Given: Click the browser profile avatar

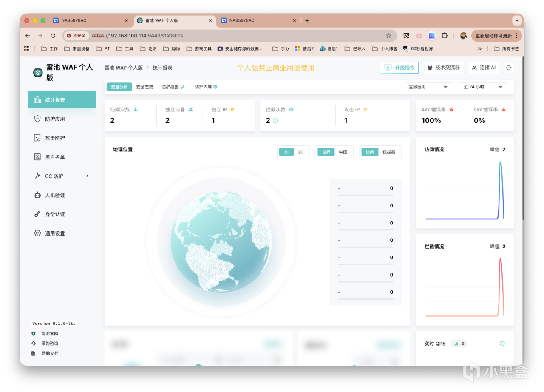Looking at the screenshot, I should pyautogui.click(x=463, y=36).
